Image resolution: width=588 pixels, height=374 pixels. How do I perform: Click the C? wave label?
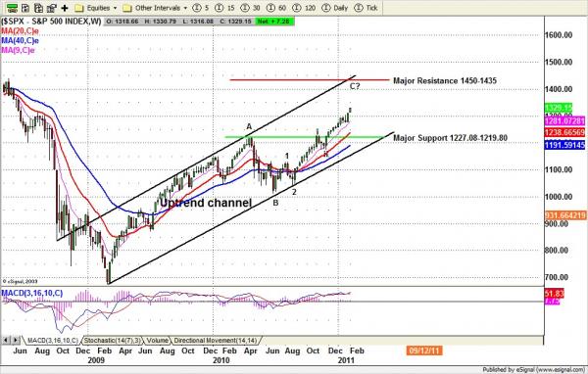point(355,86)
